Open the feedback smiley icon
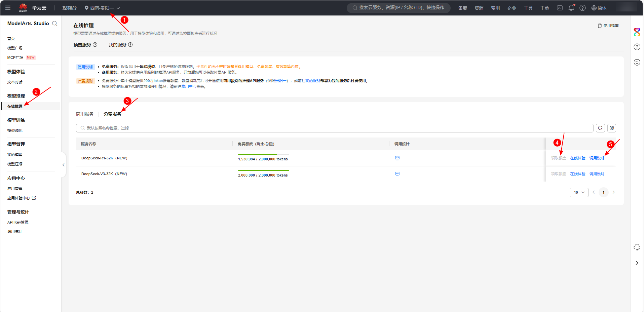This screenshot has height=312, width=644. (637, 62)
